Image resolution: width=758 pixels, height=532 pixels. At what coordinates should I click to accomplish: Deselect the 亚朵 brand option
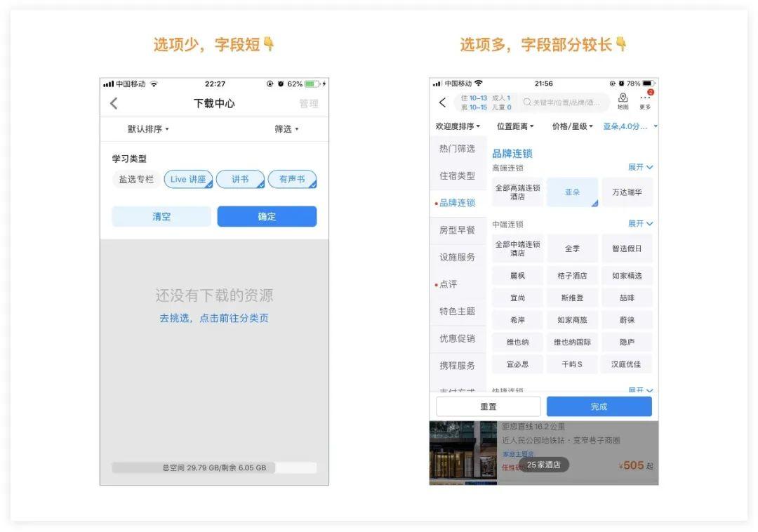pyautogui.click(x=573, y=192)
